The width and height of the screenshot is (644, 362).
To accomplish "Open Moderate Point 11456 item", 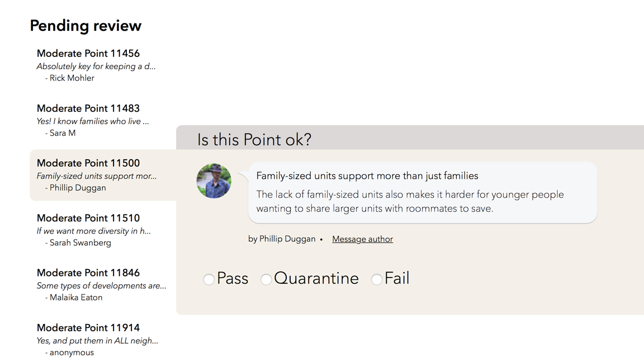I will (88, 54).
